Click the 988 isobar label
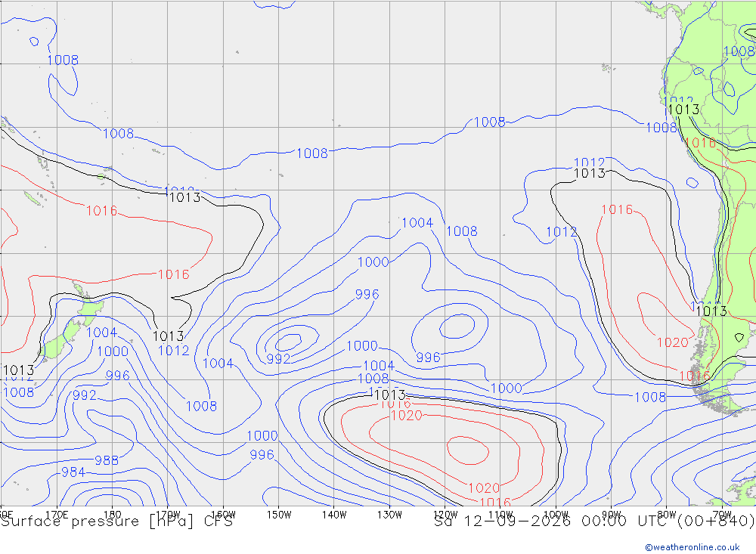This screenshot has width=756, height=554. click(107, 460)
